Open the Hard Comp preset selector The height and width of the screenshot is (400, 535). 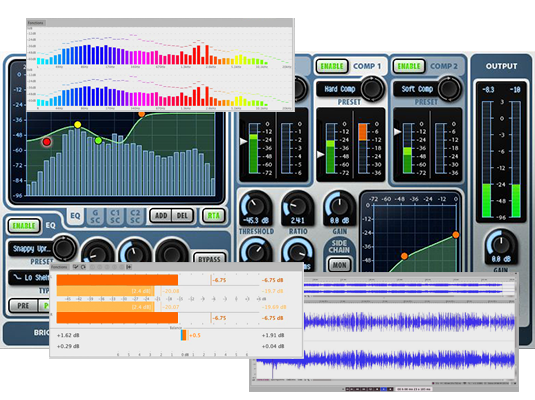(339, 89)
